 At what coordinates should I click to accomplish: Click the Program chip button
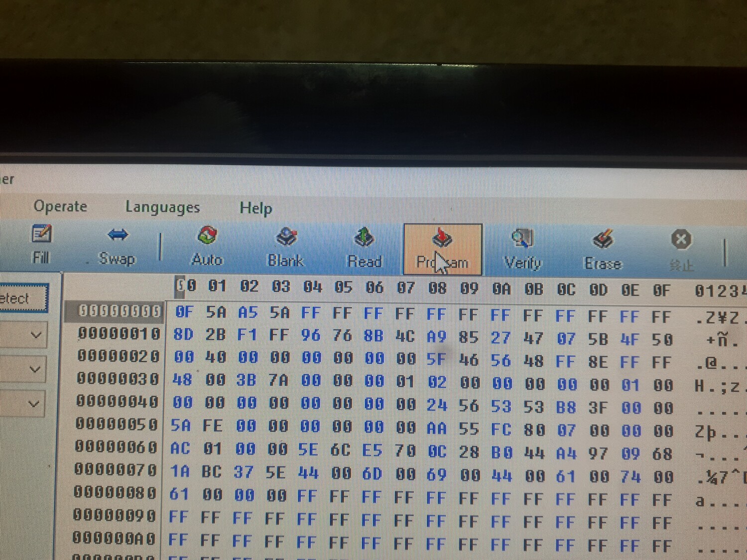click(x=442, y=249)
